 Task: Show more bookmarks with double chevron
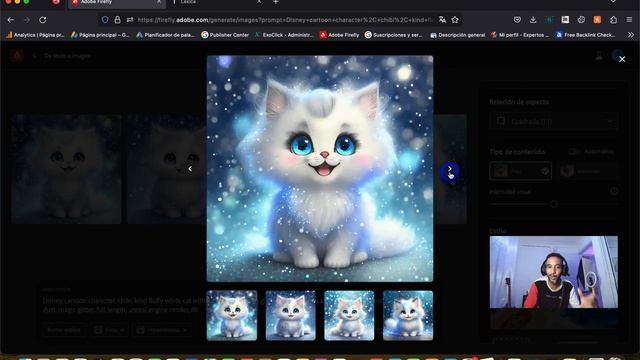point(631,35)
